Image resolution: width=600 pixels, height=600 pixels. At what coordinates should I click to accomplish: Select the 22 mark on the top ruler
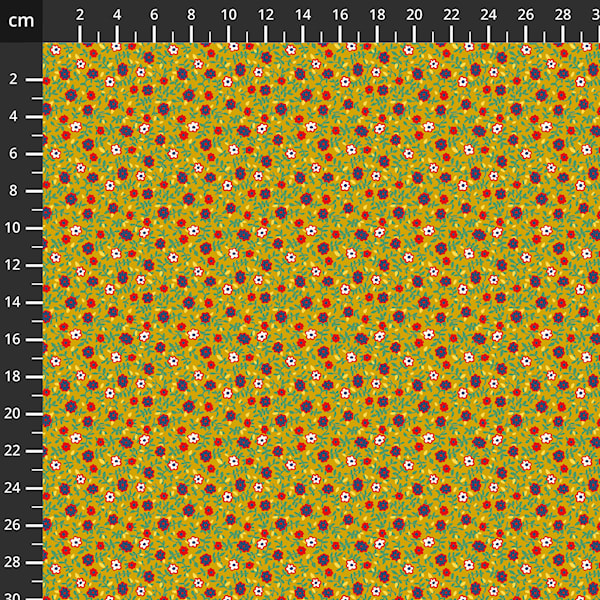(x=451, y=16)
